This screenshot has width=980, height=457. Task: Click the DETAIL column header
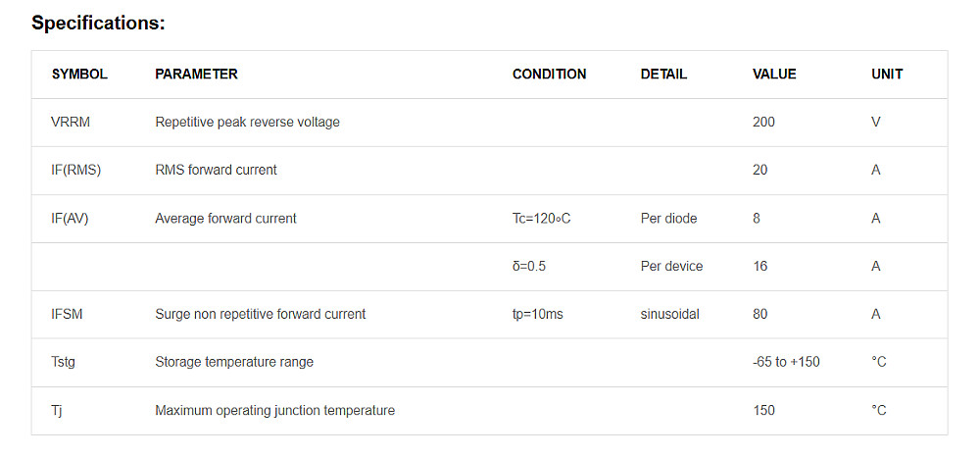coord(663,75)
